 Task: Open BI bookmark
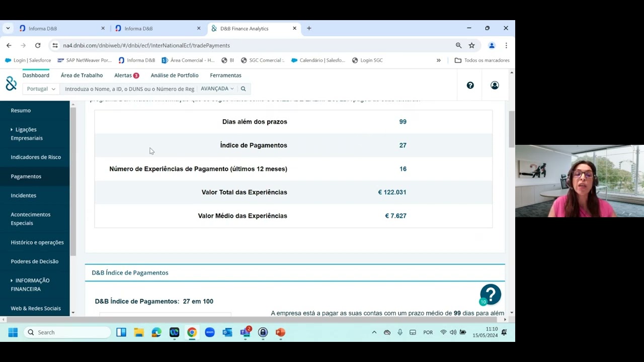pyautogui.click(x=227, y=60)
